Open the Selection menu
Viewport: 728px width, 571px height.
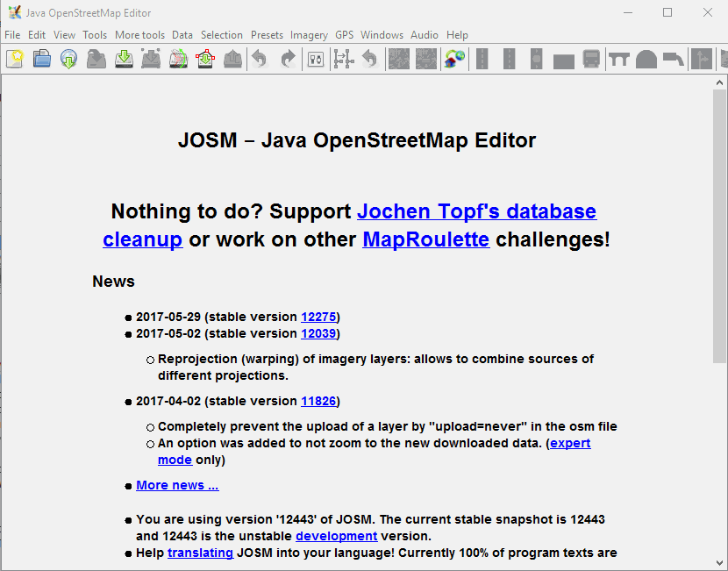(221, 35)
